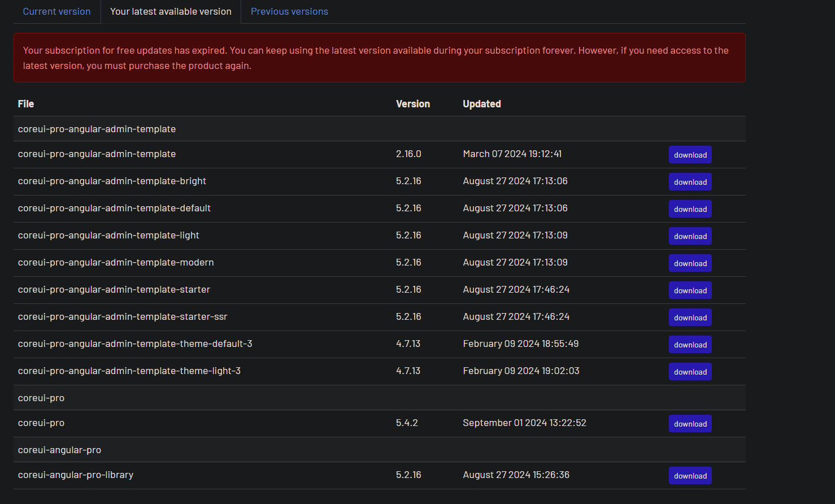This screenshot has width=835, height=504.
Task: Select Your latest available version tab
Action: tap(171, 11)
